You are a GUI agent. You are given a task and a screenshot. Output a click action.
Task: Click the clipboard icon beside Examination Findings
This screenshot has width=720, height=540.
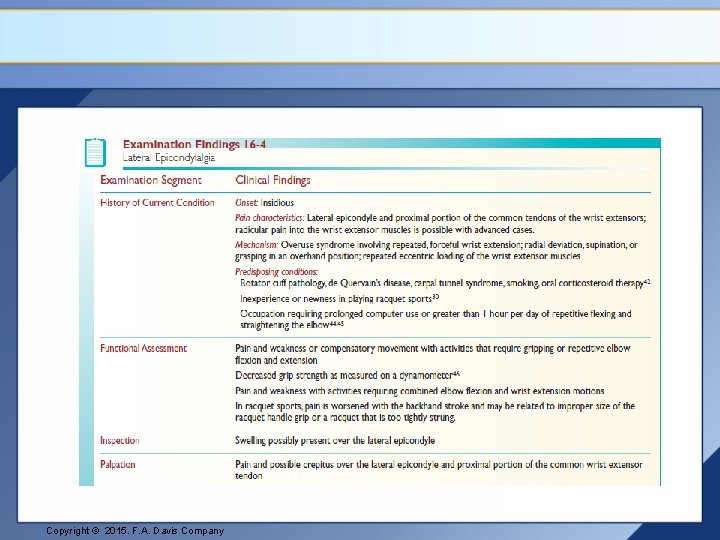96,152
